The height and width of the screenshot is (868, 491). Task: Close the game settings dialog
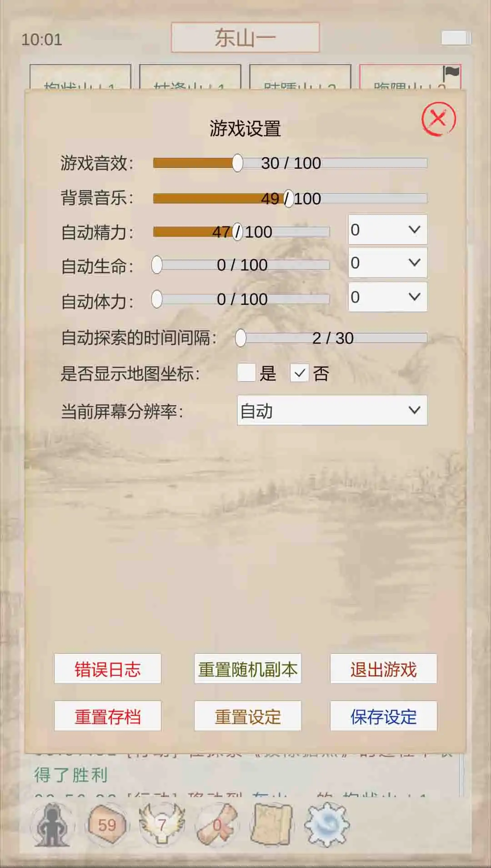click(438, 119)
